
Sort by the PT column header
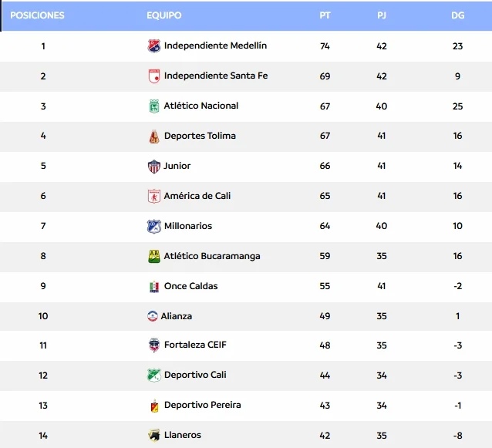click(325, 15)
